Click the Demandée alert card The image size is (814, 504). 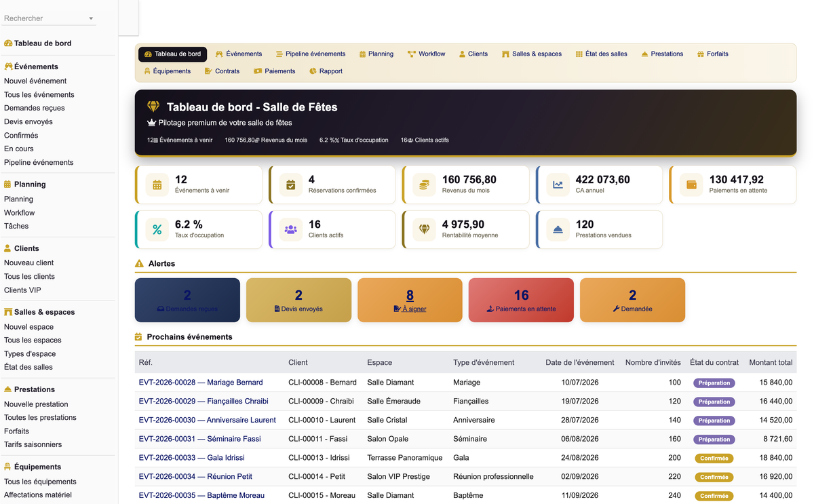click(x=632, y=300)
